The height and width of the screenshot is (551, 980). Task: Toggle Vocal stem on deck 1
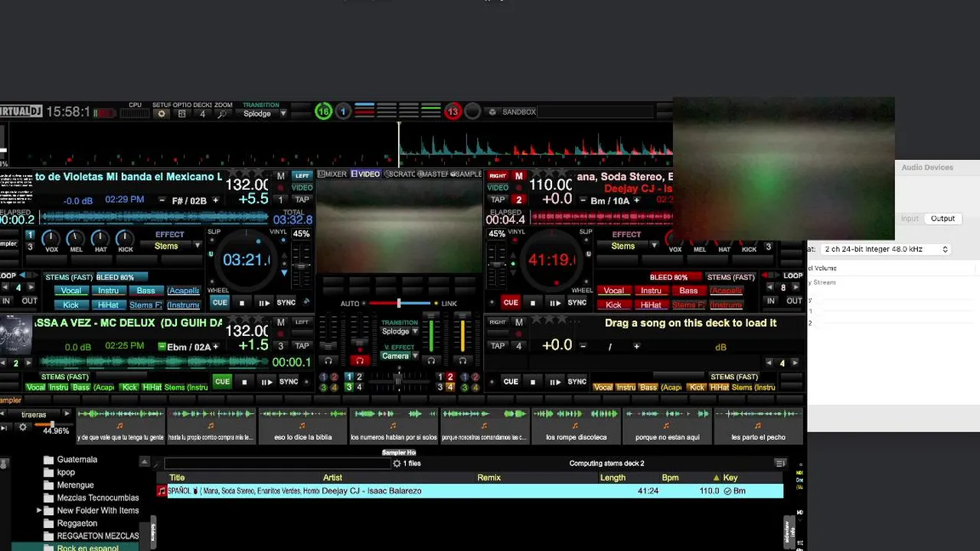click(70, 291)
